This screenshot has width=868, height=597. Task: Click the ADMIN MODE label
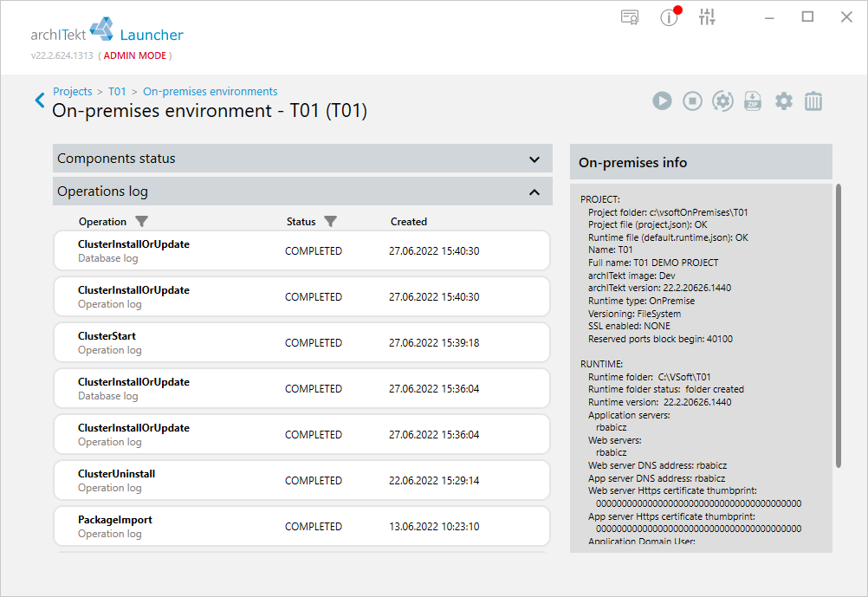click(x=135, y=55)
